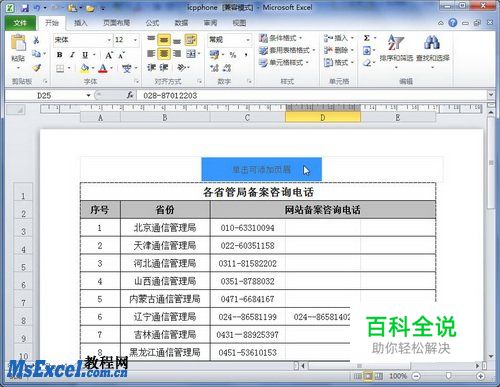Click the Undo arrow icon
The image size is (500, 387).
(37, 8)
